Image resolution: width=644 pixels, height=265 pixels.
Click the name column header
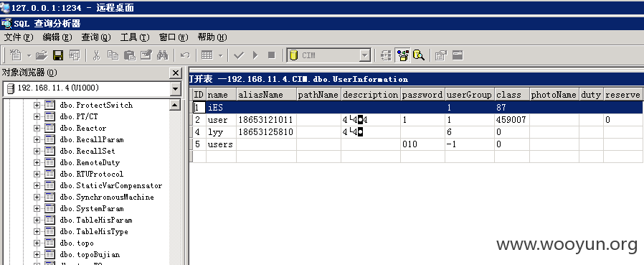pos(222,95)
